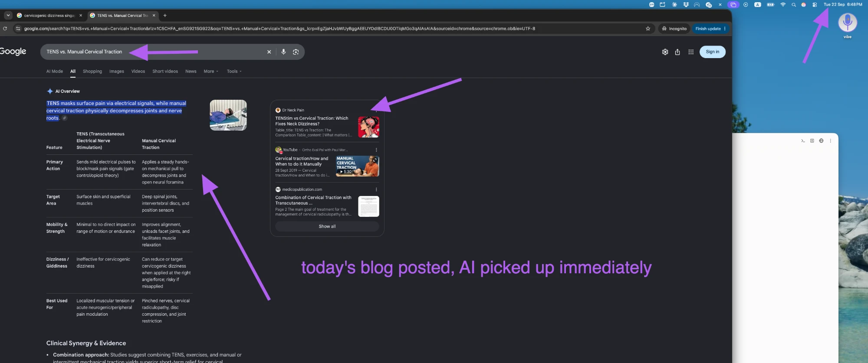868x363 pixels.
Task: Switch to the cervicogenic dizziness browser tab
Action: pyautogui.click(x=49, y=16)
